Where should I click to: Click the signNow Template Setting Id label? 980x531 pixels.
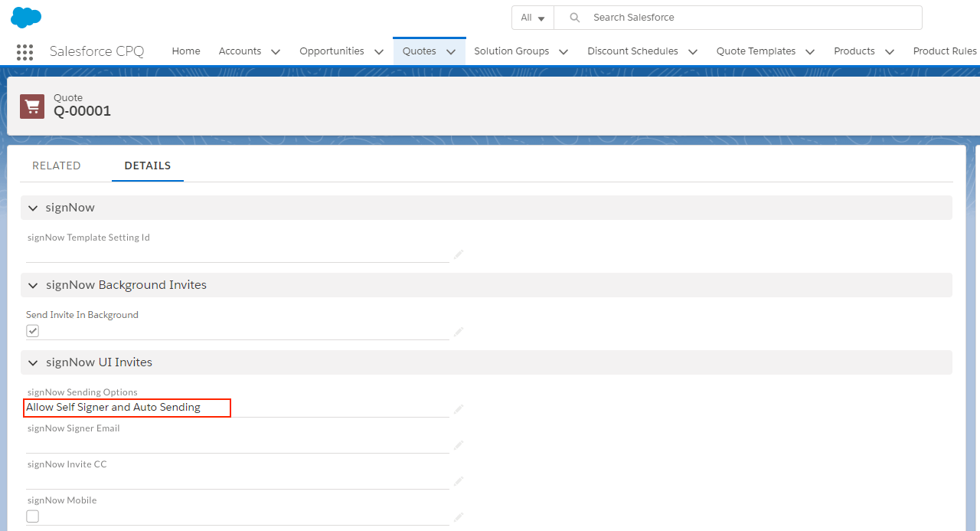89,238
